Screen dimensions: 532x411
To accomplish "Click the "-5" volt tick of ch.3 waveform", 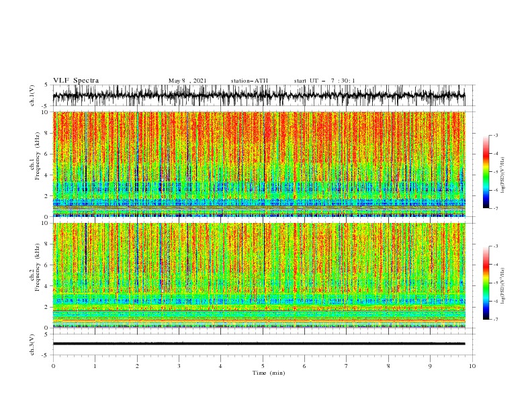I will tap(45, 355).
